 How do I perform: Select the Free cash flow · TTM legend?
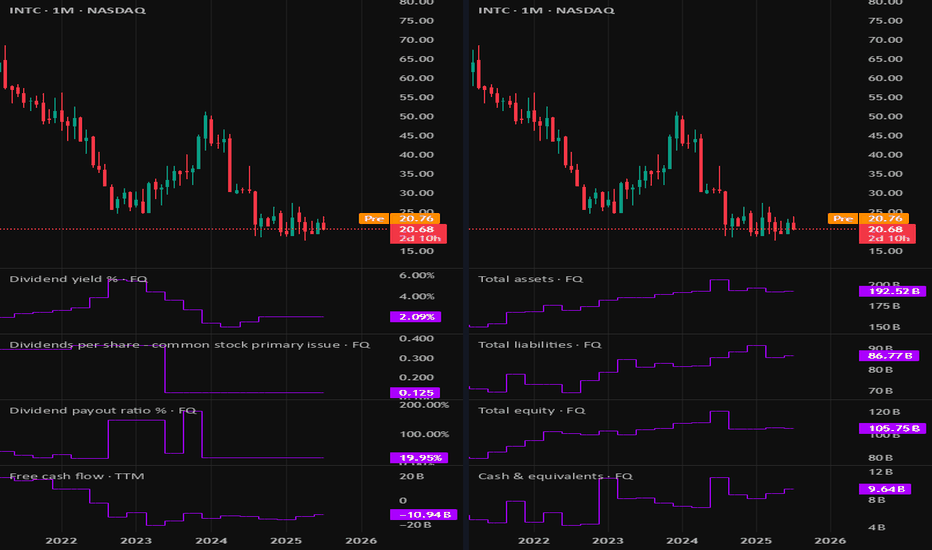point(77,476)
